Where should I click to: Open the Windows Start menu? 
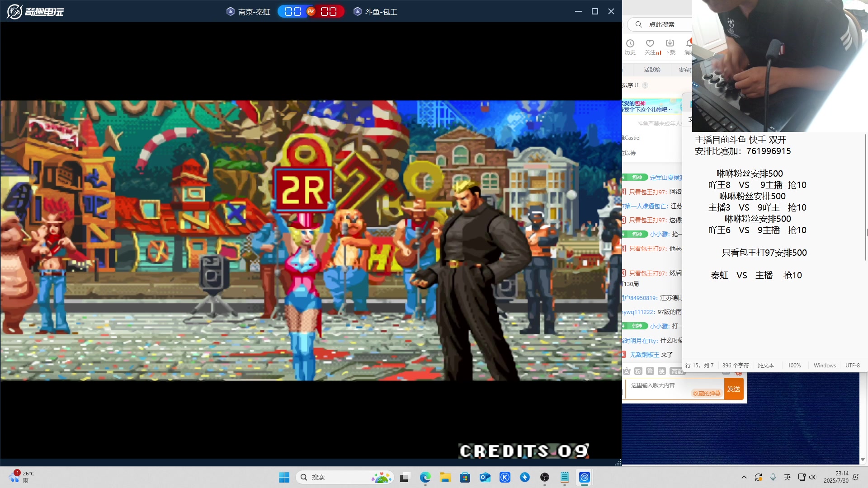[284, 477]
